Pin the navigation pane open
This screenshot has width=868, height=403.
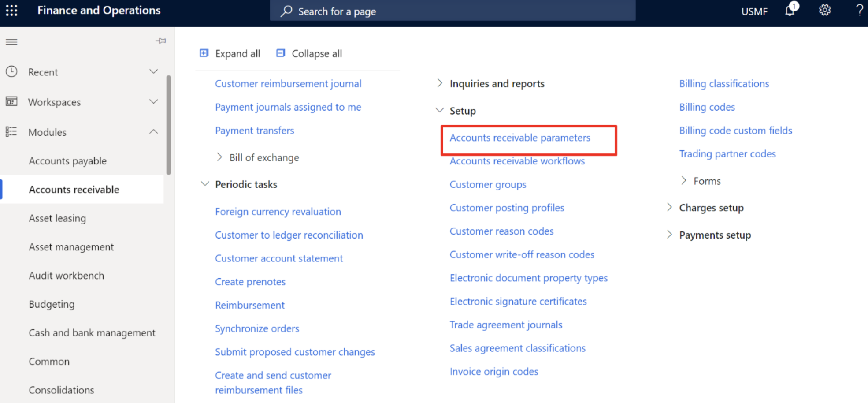(x=161, y=41)
